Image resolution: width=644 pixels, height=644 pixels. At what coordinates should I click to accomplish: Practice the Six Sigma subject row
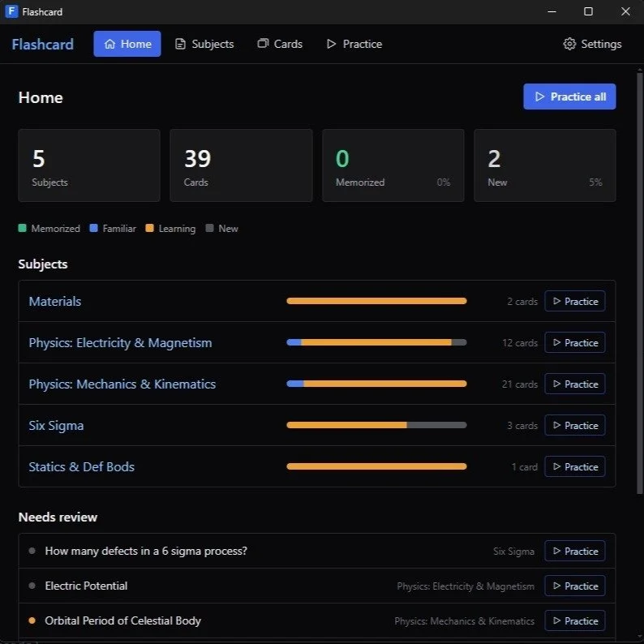coord(575,426)
